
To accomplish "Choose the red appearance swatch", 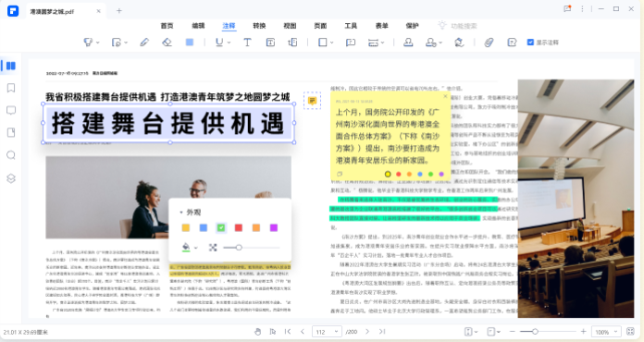I will (239, 227).
